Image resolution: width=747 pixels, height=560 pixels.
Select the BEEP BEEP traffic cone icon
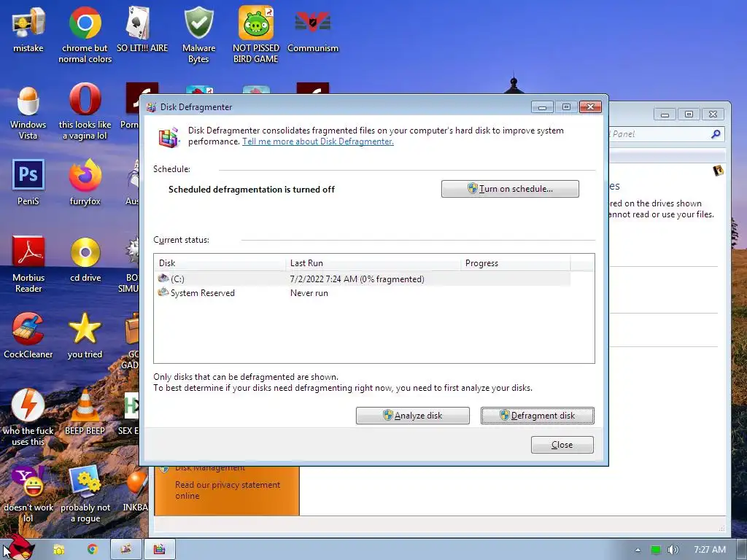click(85, 413)
